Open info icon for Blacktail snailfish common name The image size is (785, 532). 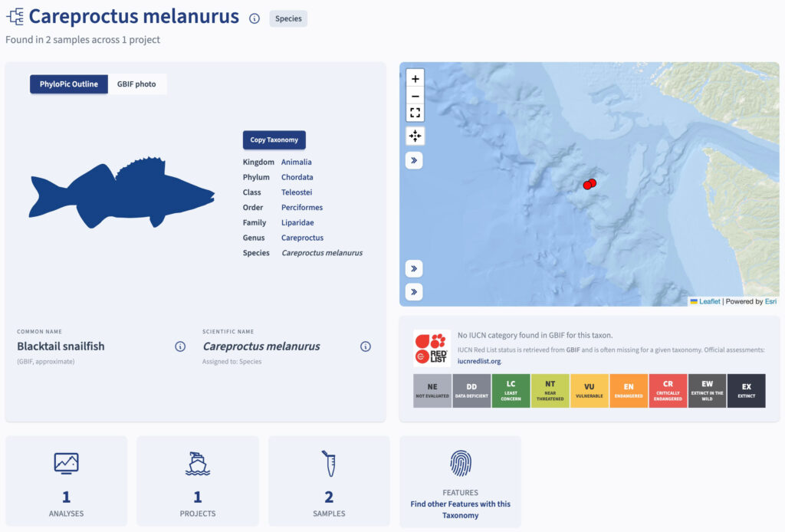[x=180, y=346]
